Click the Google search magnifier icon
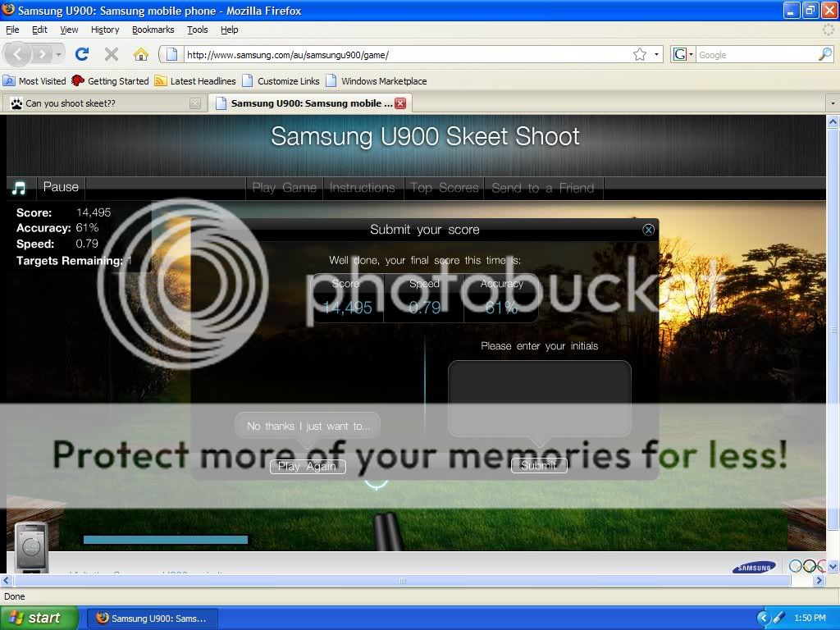Screen dimensions: 840x630 click(x=825, y=54)
